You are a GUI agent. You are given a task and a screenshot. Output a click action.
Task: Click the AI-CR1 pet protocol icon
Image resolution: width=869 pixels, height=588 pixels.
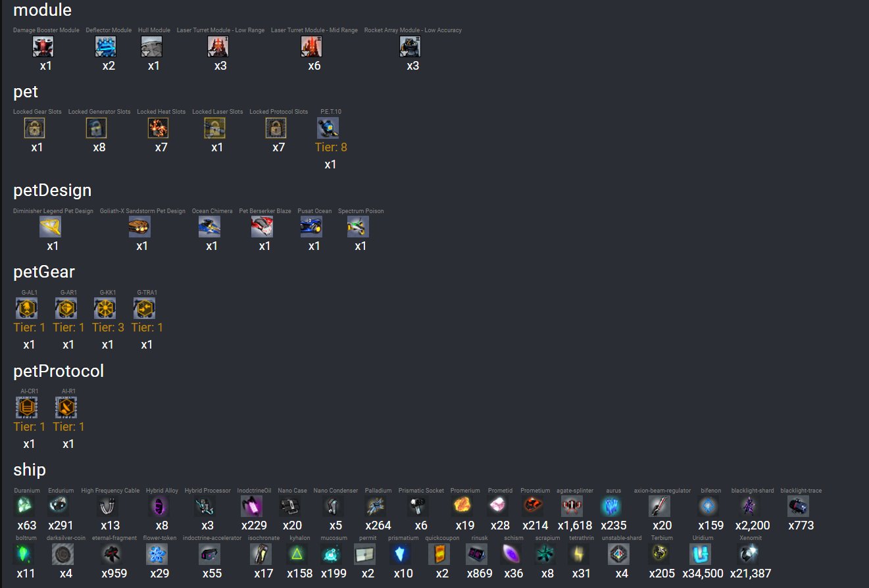(x=27, y=408)
